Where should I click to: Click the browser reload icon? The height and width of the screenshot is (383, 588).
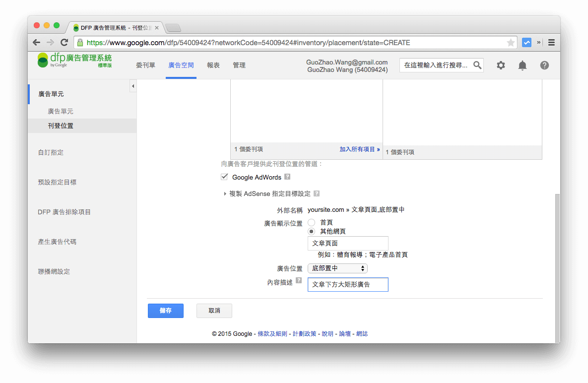point(64,42)
